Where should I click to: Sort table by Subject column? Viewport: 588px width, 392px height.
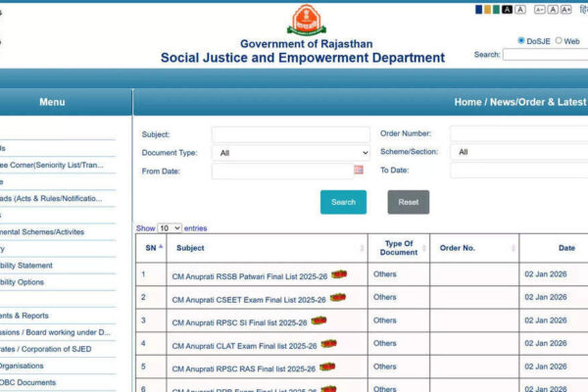point(267,248)
